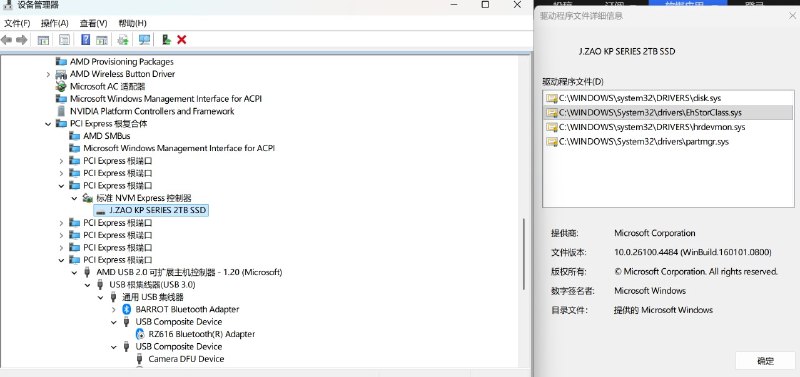Click the device tree vertical scrollbar thumb
The height and width of the screenshot is (377, 800).
[x=524, y=254]
